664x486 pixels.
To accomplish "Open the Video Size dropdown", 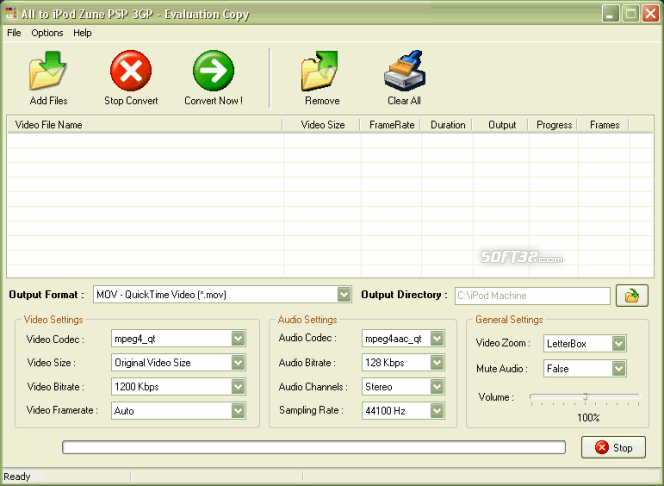I will tap(238, 362).
